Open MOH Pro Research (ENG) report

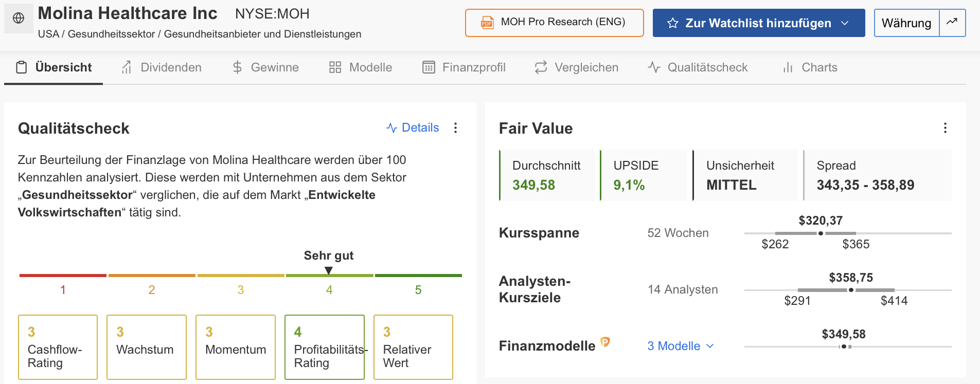(x=555, y=23)
